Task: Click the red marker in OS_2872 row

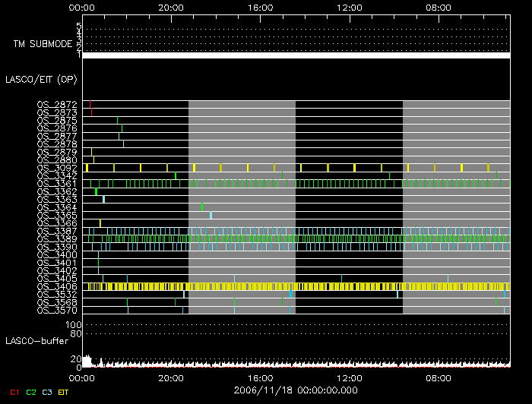Action: [x=90, y=104]
